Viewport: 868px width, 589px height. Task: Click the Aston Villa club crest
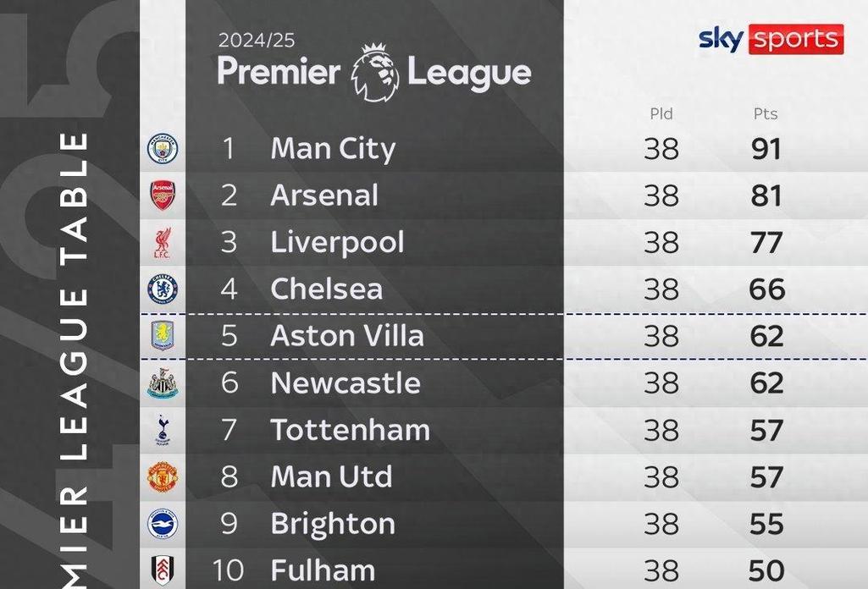(163, 336)
